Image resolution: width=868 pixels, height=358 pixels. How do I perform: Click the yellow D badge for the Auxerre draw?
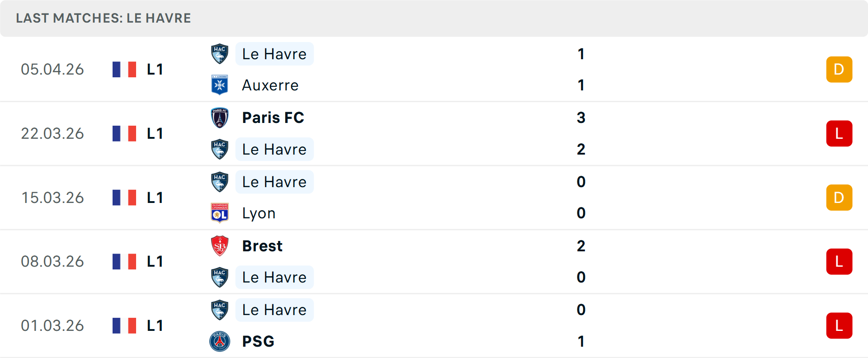tap(839, 69)
